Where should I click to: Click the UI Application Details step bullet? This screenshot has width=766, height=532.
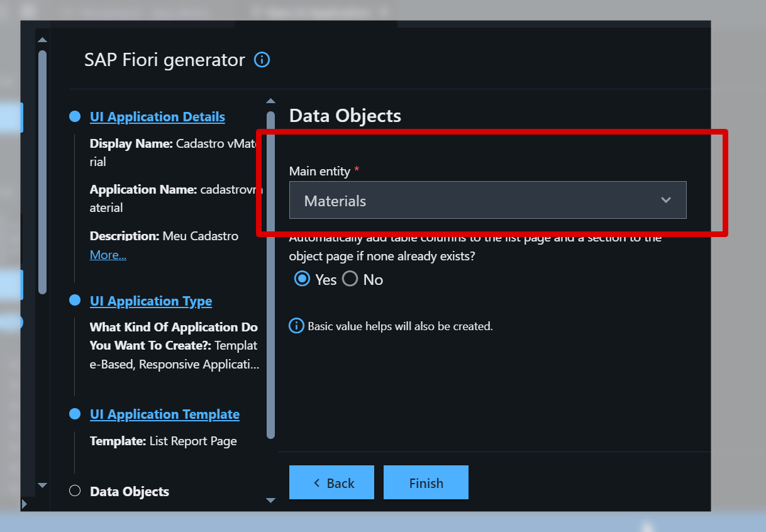(x=75, y=116)
